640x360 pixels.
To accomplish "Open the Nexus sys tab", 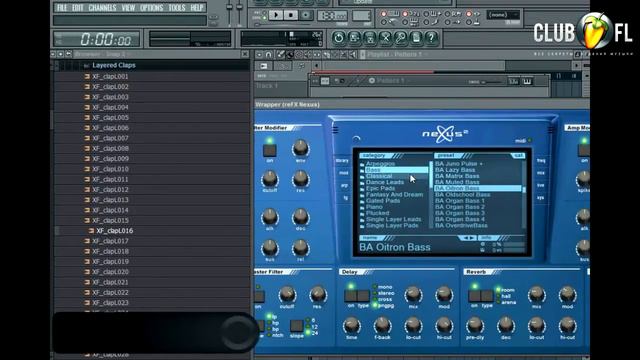I will [541, 198].
